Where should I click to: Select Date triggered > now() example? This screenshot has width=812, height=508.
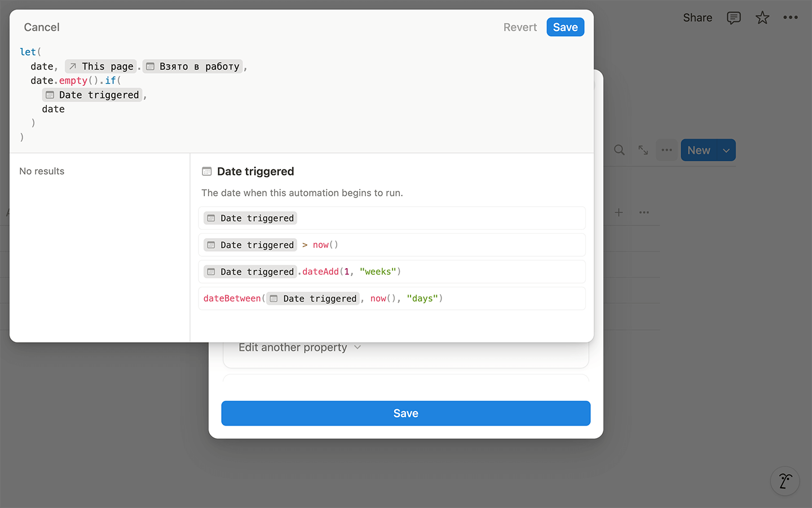pos(392,245)
